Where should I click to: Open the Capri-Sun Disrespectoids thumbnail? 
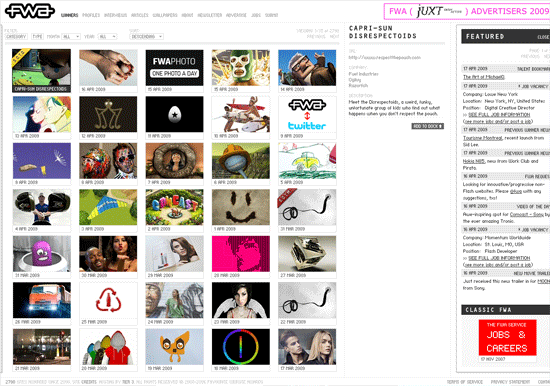point(42,71)
